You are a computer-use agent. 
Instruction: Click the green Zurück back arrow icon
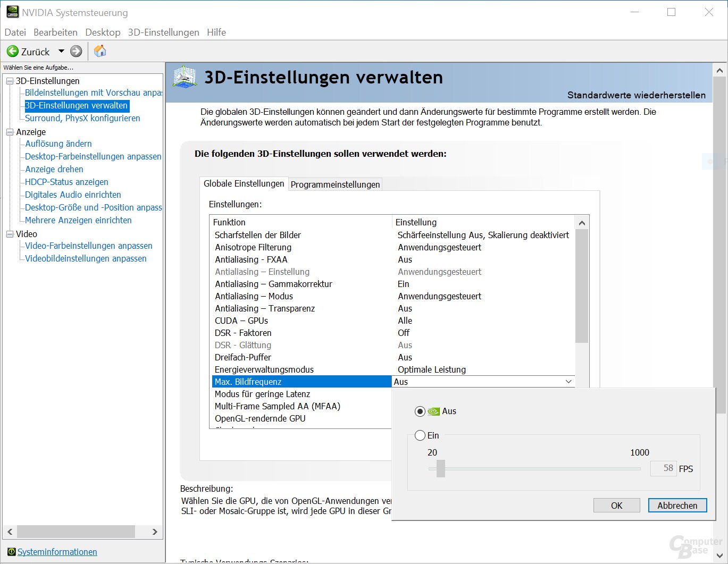tap(12, 52)
